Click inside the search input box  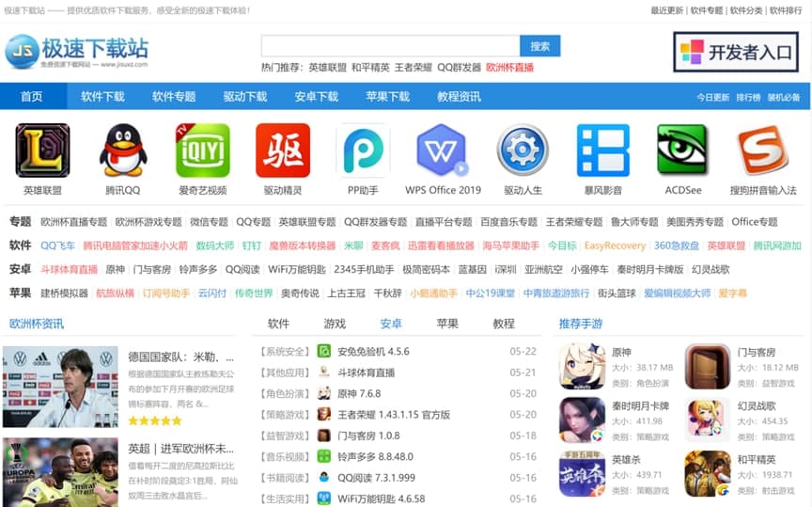pos(390,46)
